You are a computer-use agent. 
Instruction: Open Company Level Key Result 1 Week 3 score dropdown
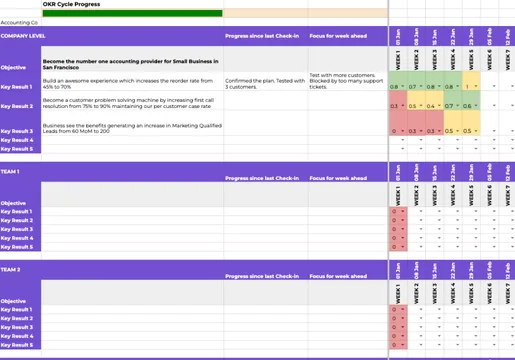pyautogui.click(x=439, y=86)
